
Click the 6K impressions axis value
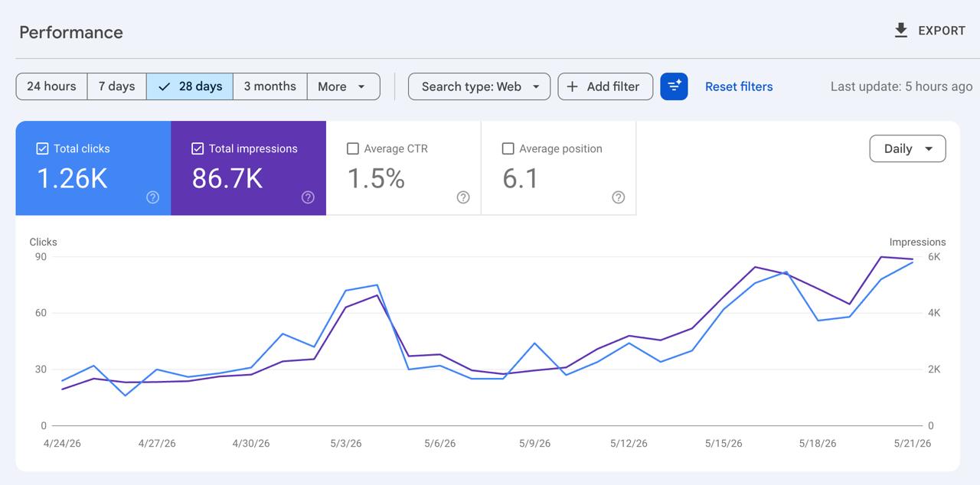pyautogui.click(x=934, y=257)
